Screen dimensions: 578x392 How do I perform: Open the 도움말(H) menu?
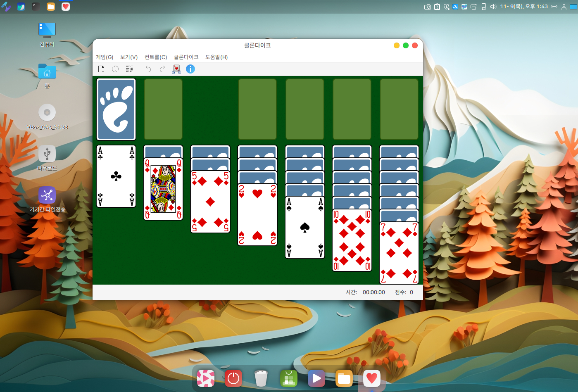[216, 57]
